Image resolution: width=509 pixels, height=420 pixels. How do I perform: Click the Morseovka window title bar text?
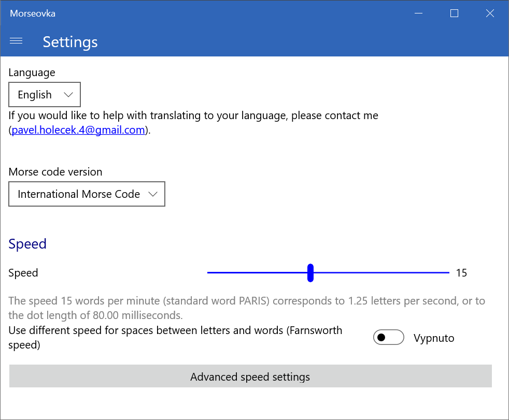pos(33,13)
